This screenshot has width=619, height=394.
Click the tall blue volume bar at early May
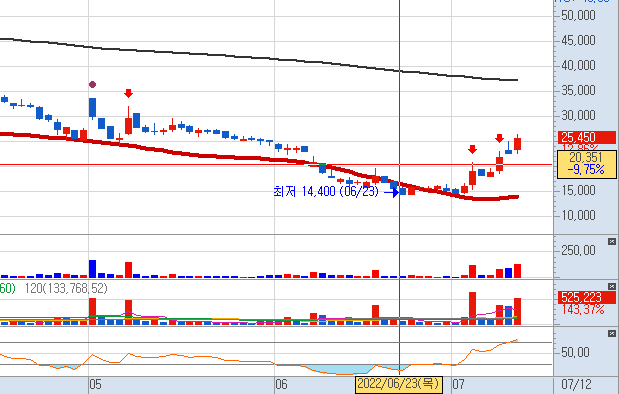coord(92,269)
